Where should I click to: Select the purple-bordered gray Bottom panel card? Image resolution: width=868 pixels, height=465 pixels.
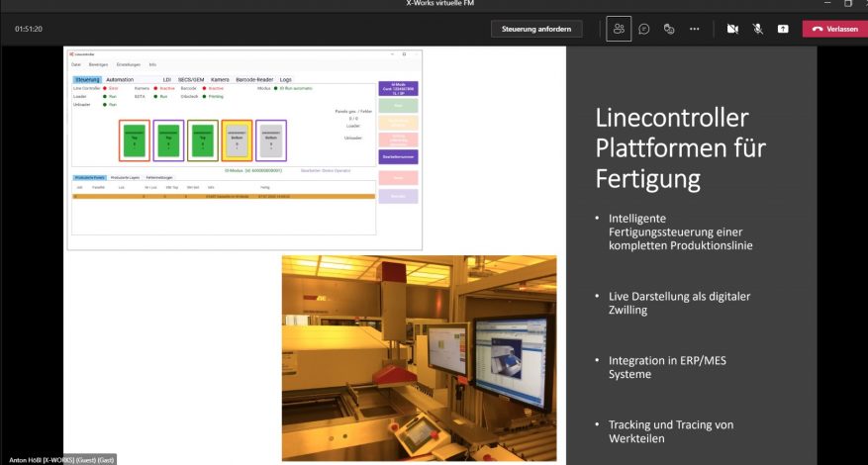[271, 140]
